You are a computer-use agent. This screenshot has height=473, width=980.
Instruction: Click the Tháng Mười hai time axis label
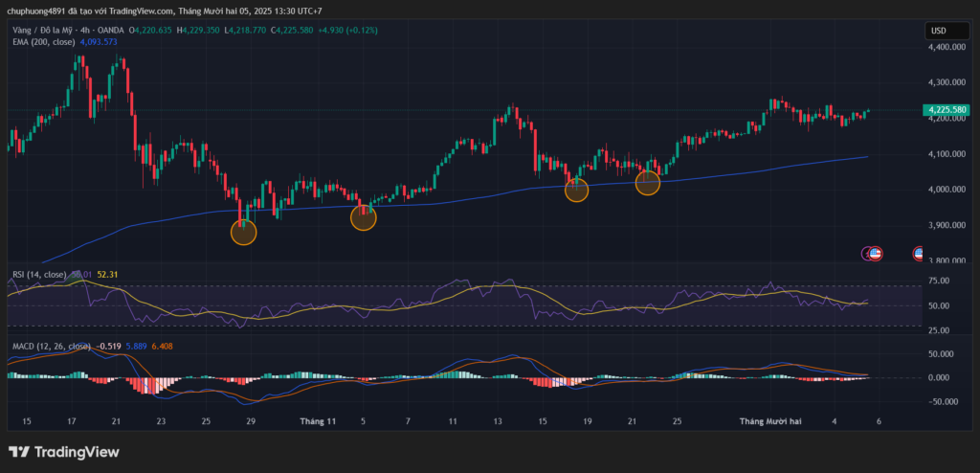[x=768, y=421]
